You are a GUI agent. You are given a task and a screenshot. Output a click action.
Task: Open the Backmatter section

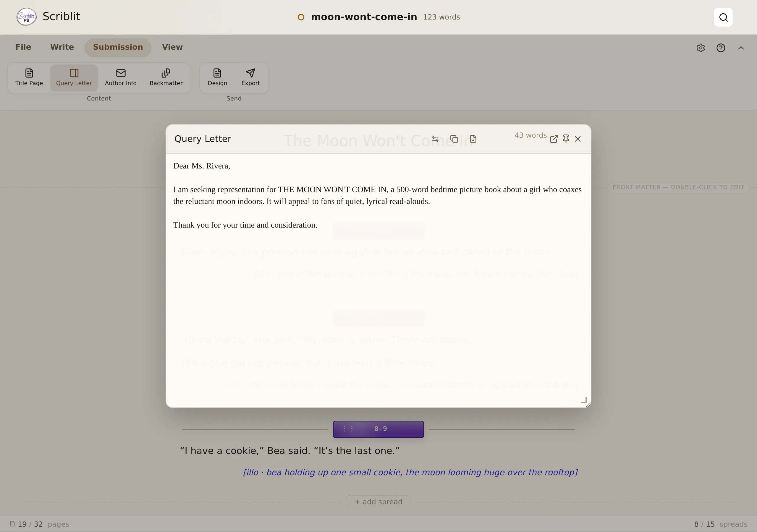click(166, 78)
